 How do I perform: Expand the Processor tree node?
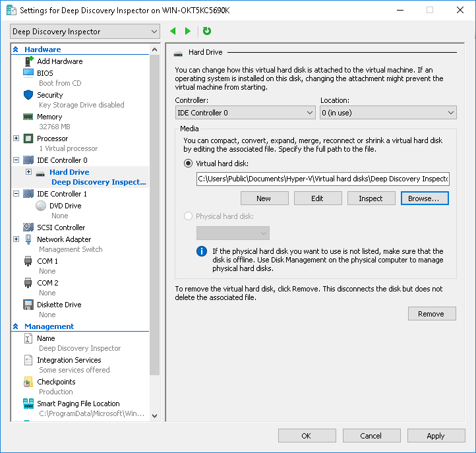point(16,138)
